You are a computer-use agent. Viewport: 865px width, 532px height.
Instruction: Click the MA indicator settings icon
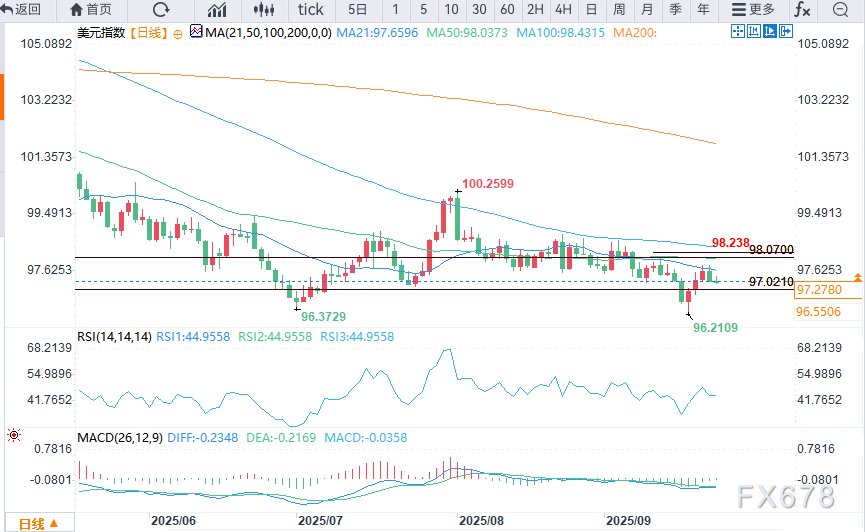[x=196, y=31]
